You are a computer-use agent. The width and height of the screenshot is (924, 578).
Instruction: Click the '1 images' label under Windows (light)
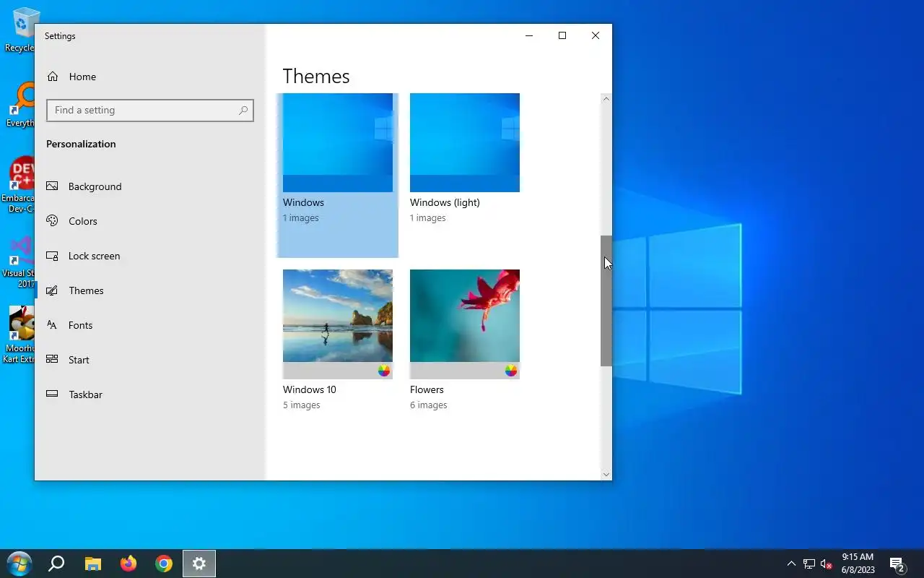[428, 218]
